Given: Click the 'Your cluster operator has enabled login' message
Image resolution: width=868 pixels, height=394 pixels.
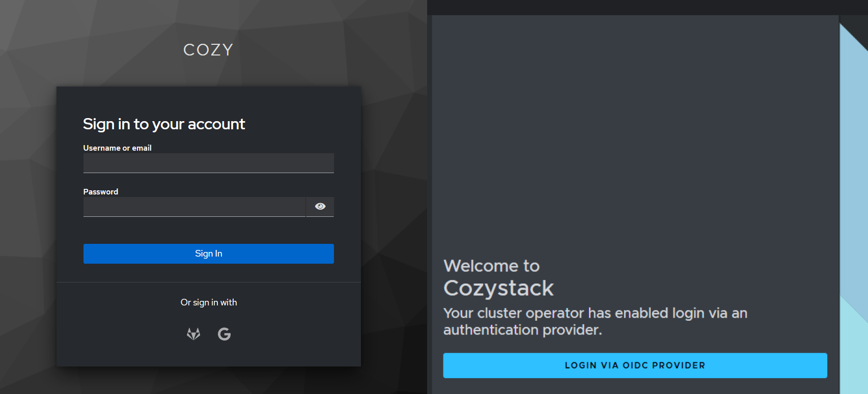Looking at the screenshot, I should click(595, 321).
